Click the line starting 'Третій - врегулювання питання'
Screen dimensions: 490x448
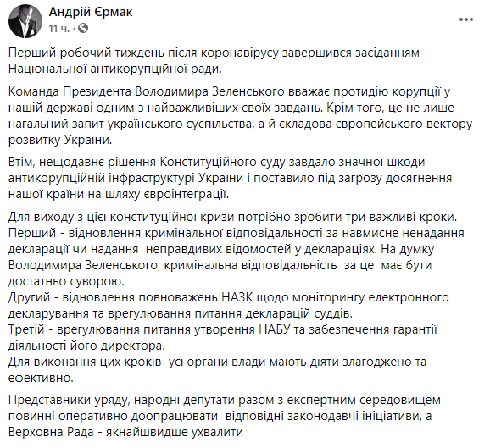[x=223, y=338]
